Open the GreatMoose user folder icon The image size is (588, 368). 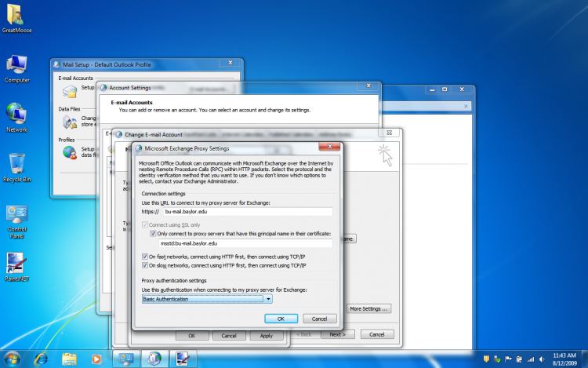(16, 18)
